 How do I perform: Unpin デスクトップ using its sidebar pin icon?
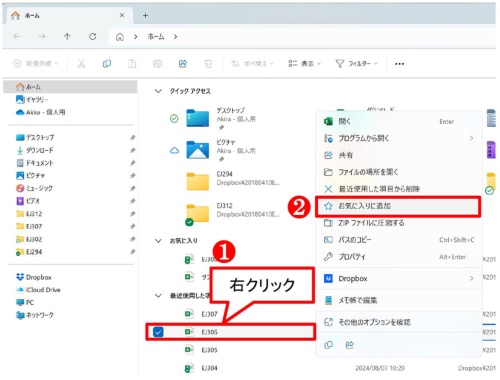point(133,137)
